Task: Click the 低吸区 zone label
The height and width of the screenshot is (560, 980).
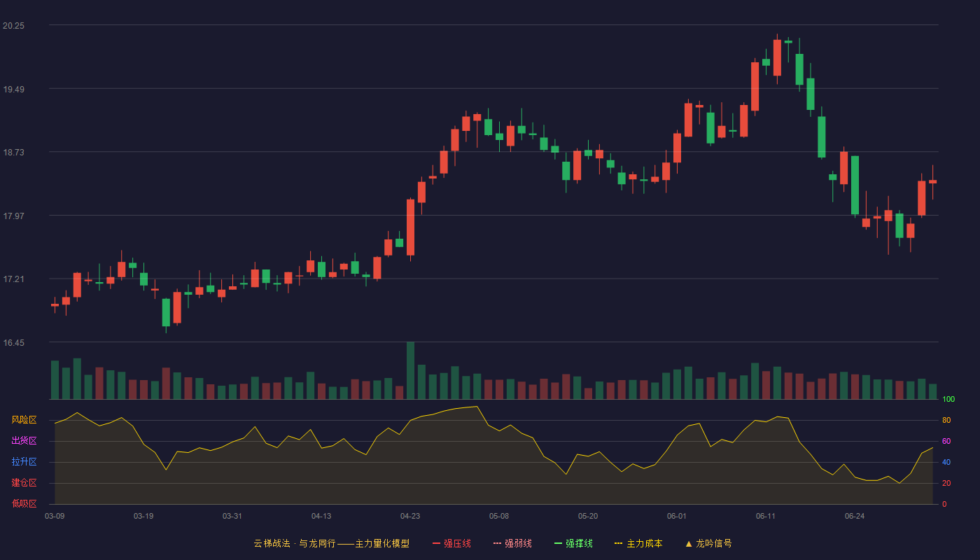Action: 24,504
